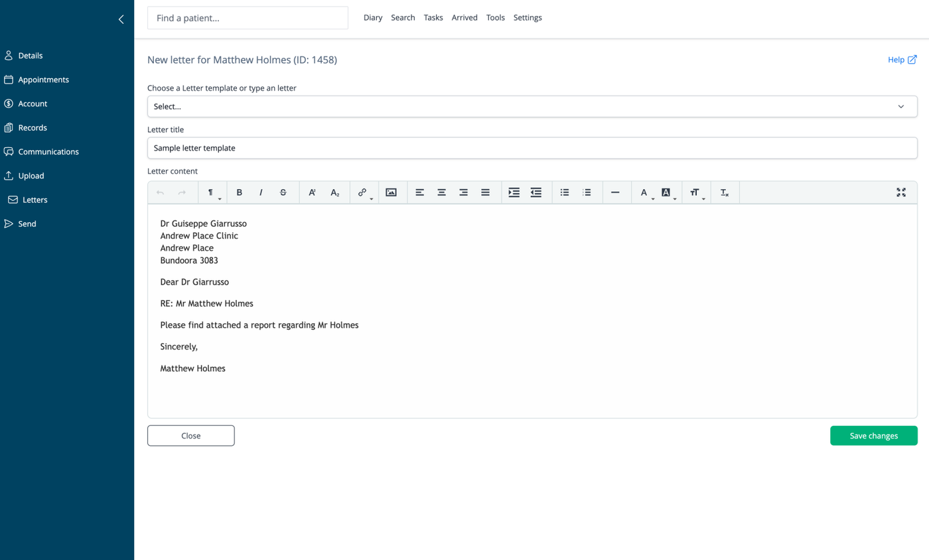
Task: Click the Undo arrow in editor toolbar
Action: coord(160,192)
